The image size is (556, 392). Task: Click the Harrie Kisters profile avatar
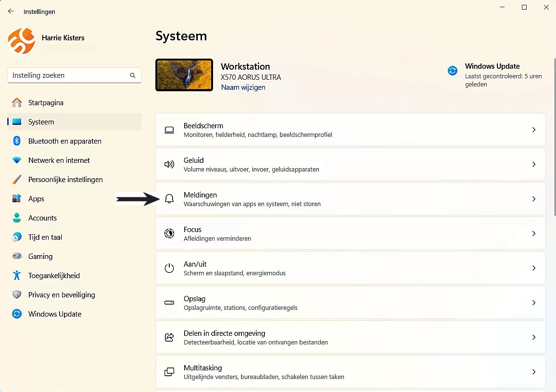22,41
